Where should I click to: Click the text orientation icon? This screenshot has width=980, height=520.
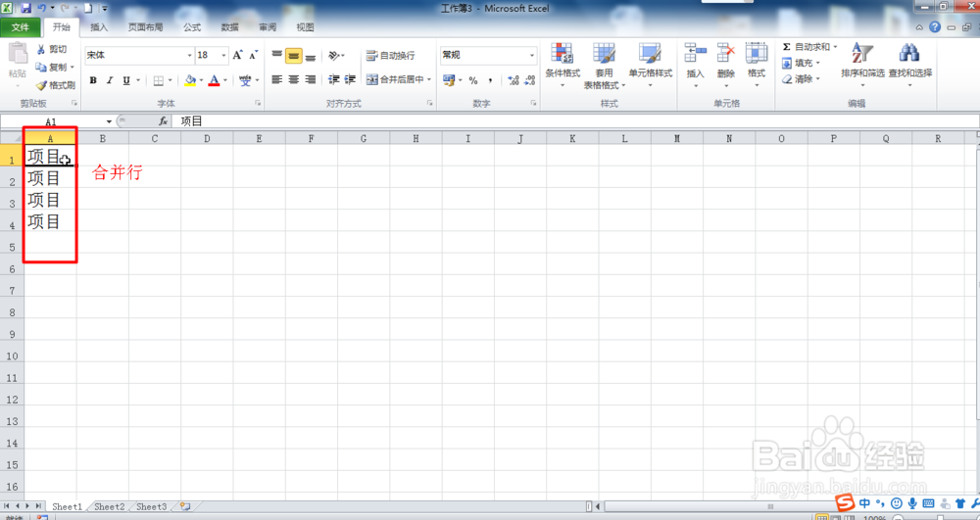[x=334, y=56]
